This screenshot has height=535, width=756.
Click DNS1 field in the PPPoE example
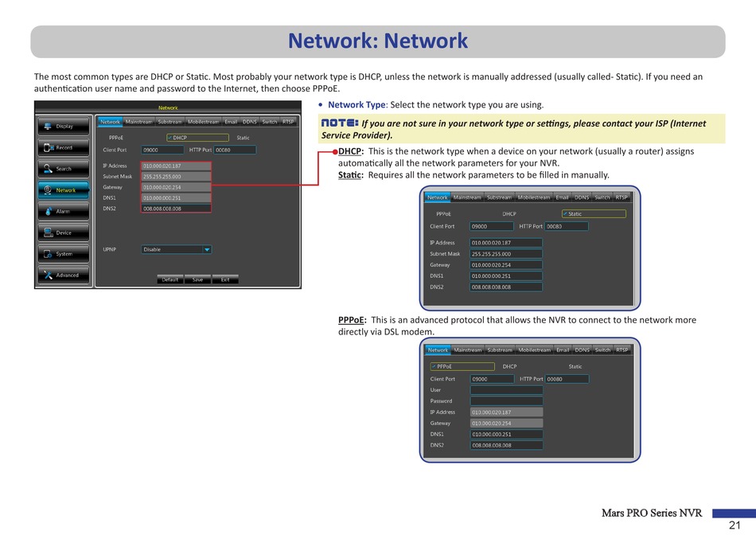[x=506, y=434]
